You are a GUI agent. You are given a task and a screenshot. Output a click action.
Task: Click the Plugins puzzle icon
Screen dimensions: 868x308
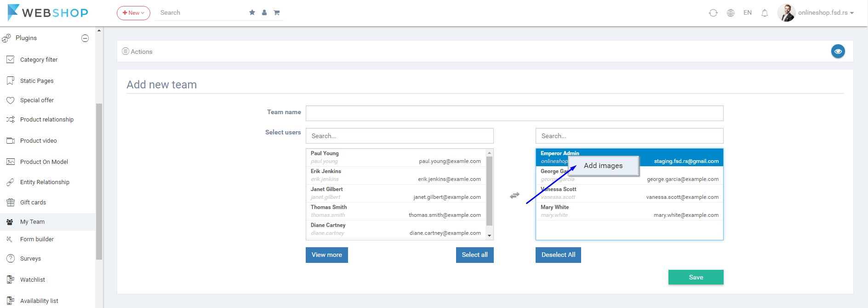pos(6,38)
